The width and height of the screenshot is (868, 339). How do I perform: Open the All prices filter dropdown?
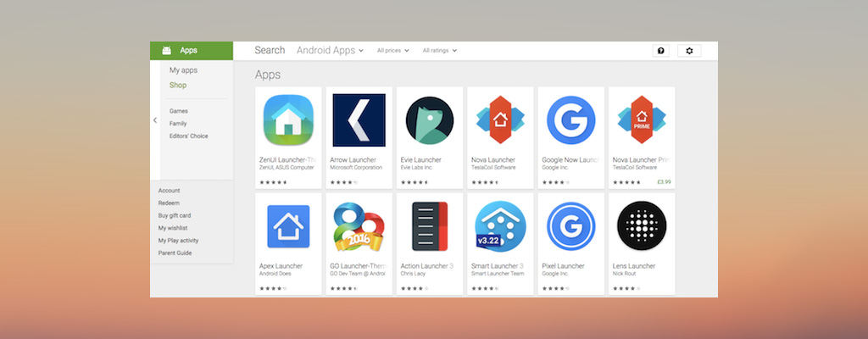pyautogui.click(x=392, y=51)
